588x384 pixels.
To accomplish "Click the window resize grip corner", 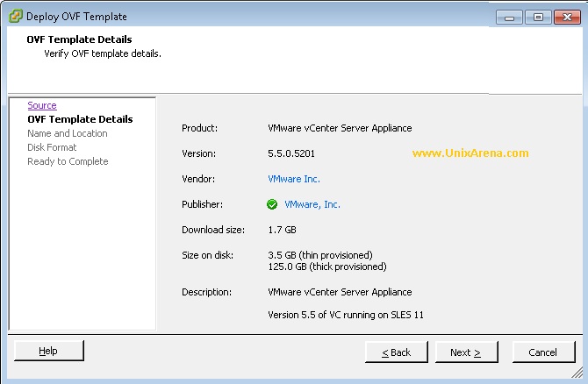I will [577, 373].
